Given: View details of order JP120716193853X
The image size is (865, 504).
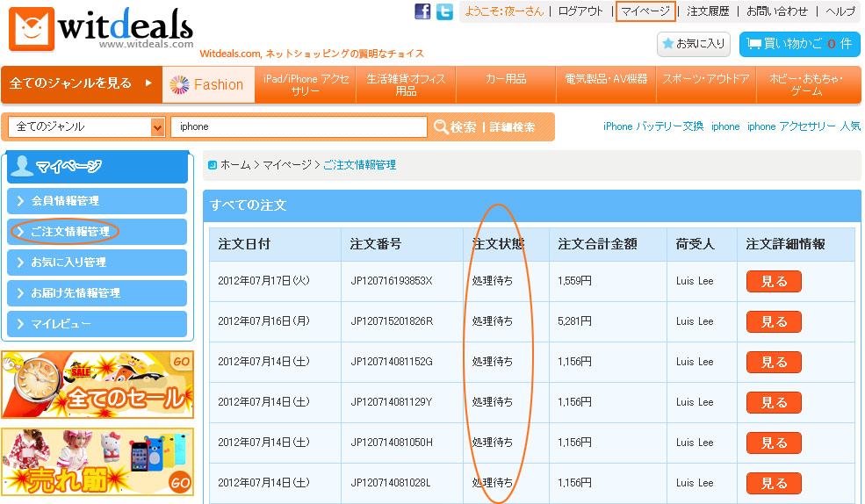Looking at the screenshot, I should tap(774, 281).
